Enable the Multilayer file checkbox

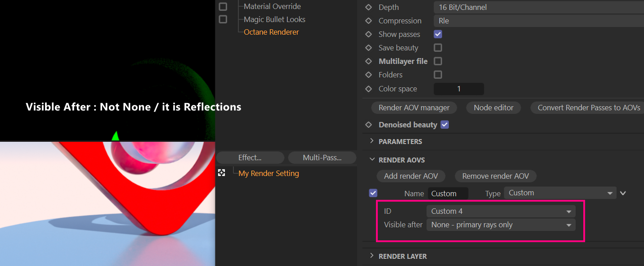(x=438, y=61)
